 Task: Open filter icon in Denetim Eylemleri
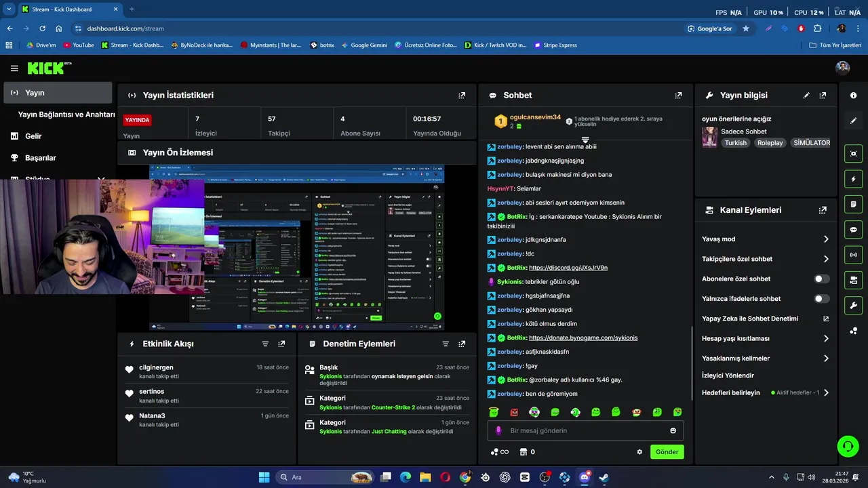coord(446,344)
